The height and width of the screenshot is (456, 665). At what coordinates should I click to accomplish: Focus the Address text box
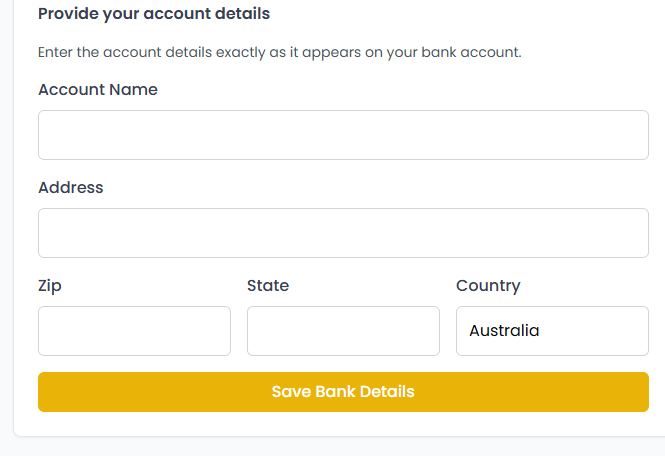coord(343,233)
